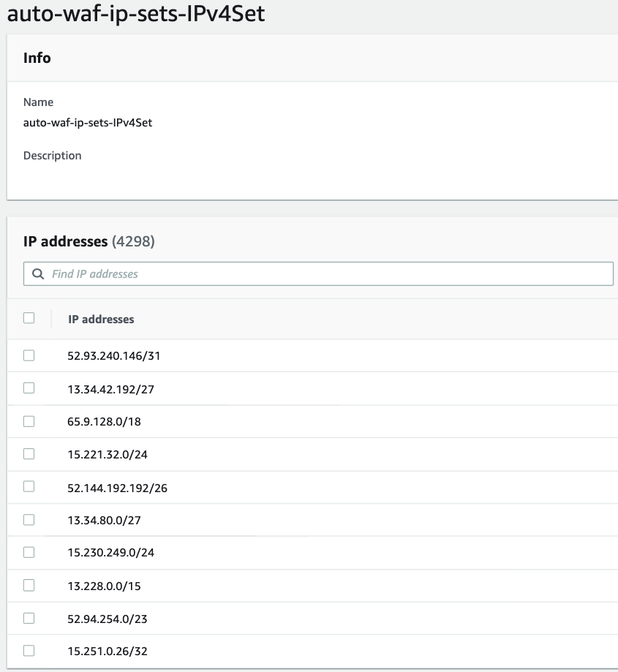Screen dimensions: 618x672
Task: Click the Name label in Info panel
Action: [x=38, y=102]
